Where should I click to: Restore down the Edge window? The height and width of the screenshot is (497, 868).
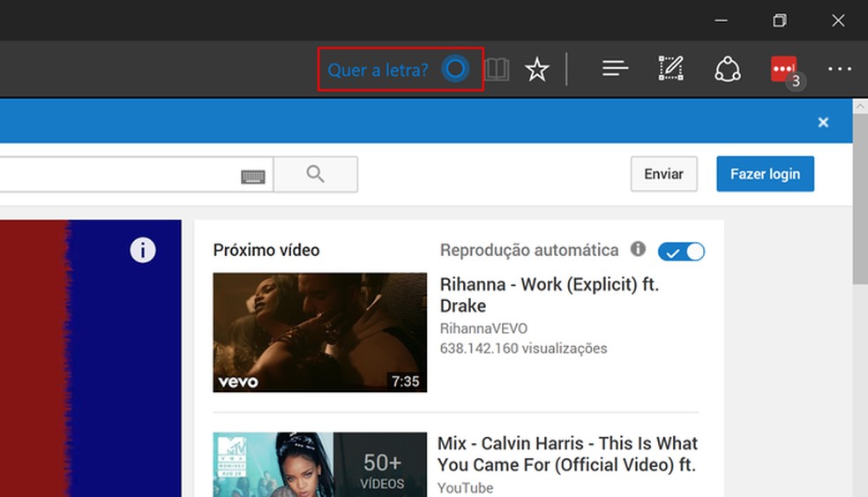click(780, 20)
